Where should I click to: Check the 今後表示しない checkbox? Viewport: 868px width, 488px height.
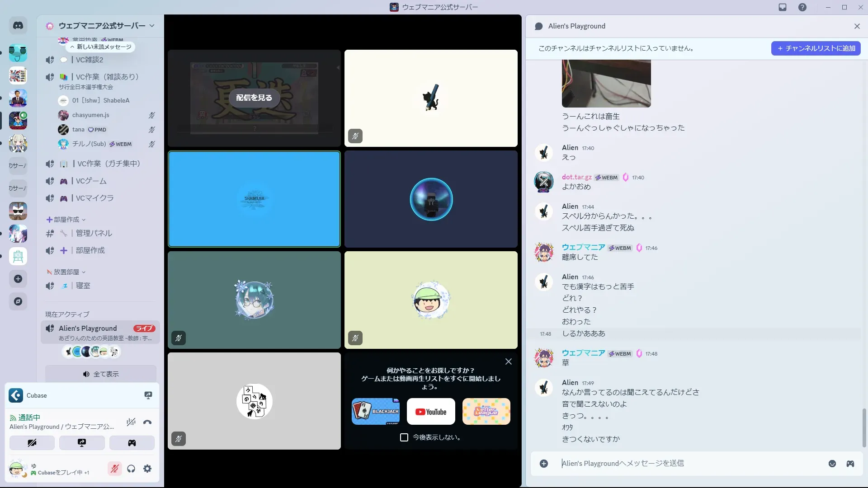[x=404, y=437]
